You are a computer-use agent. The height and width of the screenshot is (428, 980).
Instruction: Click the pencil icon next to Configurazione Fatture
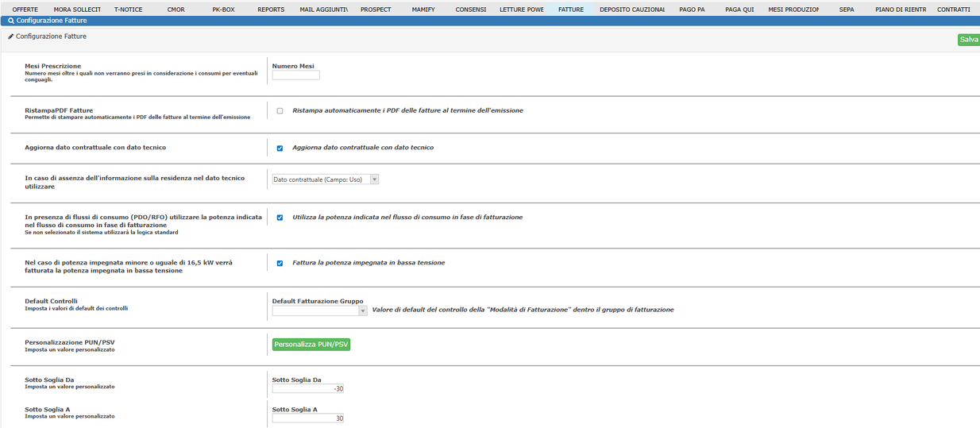(x=11, y=37)
